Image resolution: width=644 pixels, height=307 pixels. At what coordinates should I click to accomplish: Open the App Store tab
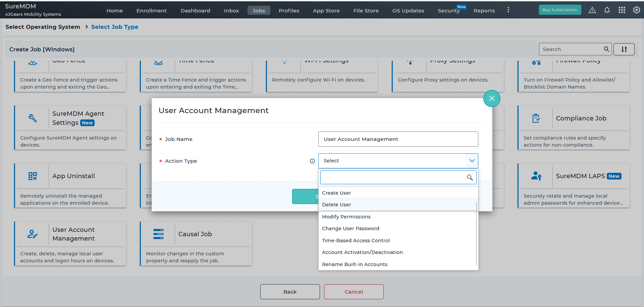pos(326,10)
